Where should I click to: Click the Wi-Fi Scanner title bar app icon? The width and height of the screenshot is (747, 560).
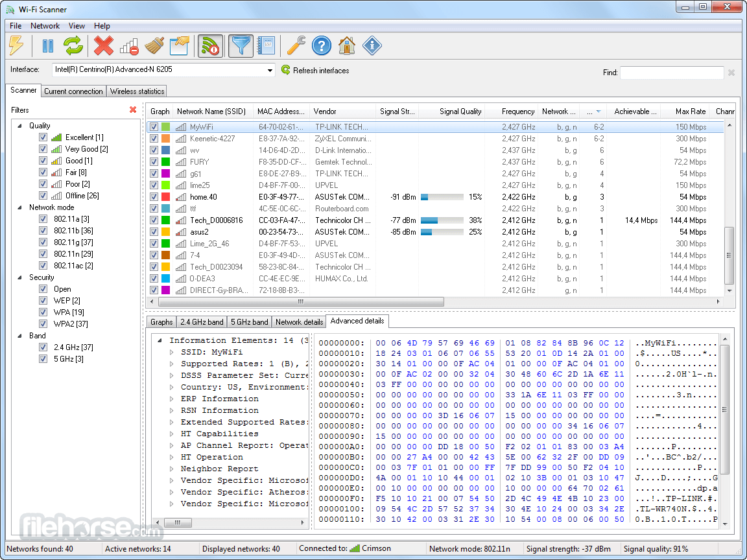click(x=10, y=10)
